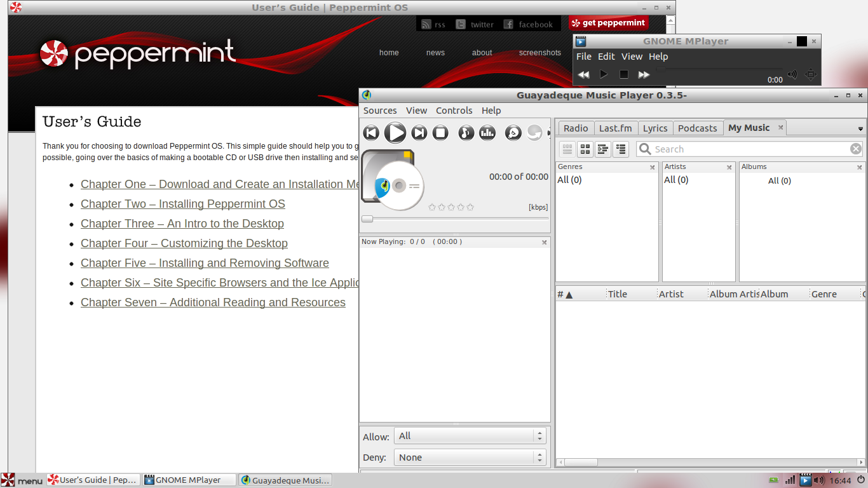Open the Guayadeque equalizer icon
Screen dimensions: 868x488
click(x=487, y=133)
